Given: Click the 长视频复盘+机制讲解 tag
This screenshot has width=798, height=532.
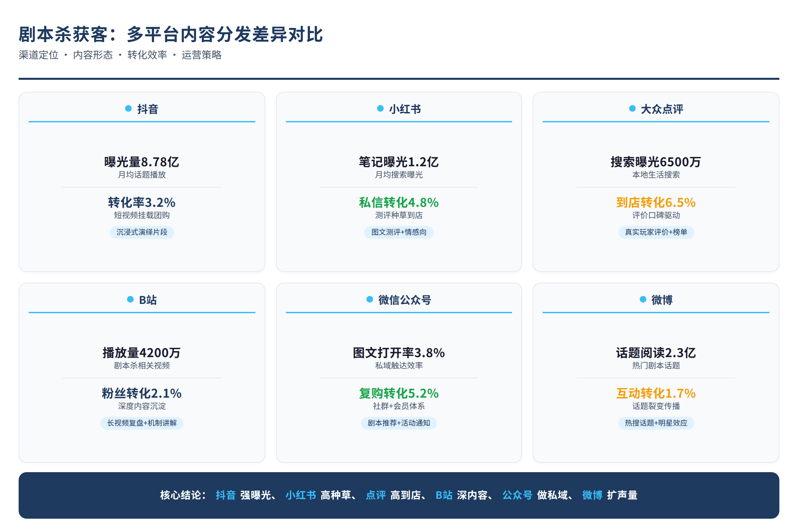Looking at the screenshot, I should pos(142,423).
